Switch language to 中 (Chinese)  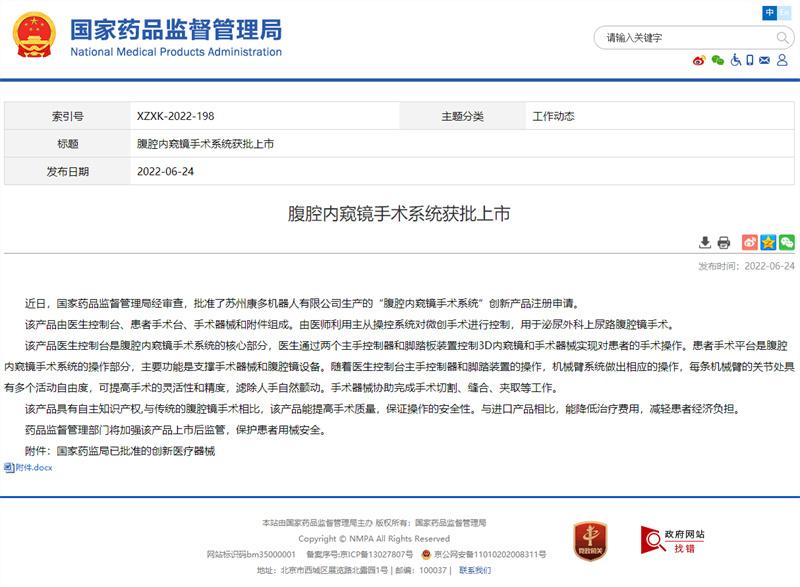click(x=770, y=12)
